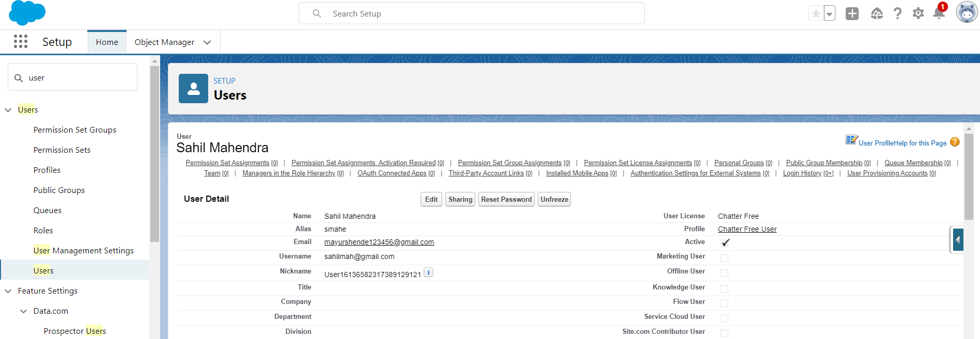The width and height of the screenshot is (980, 339).
Task: Expand the Object Manager dropdown chevron
Action: 207,42
